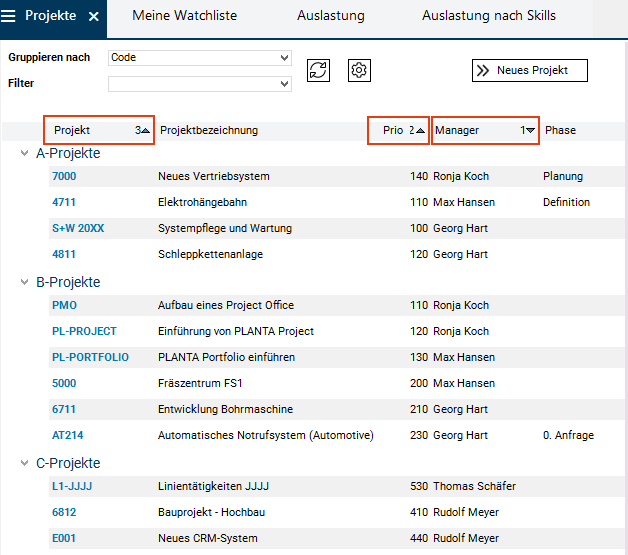This screenshot has width=628, height=555.
Task: Open the Filter dropdown
Action: click(x=285, y=84)
